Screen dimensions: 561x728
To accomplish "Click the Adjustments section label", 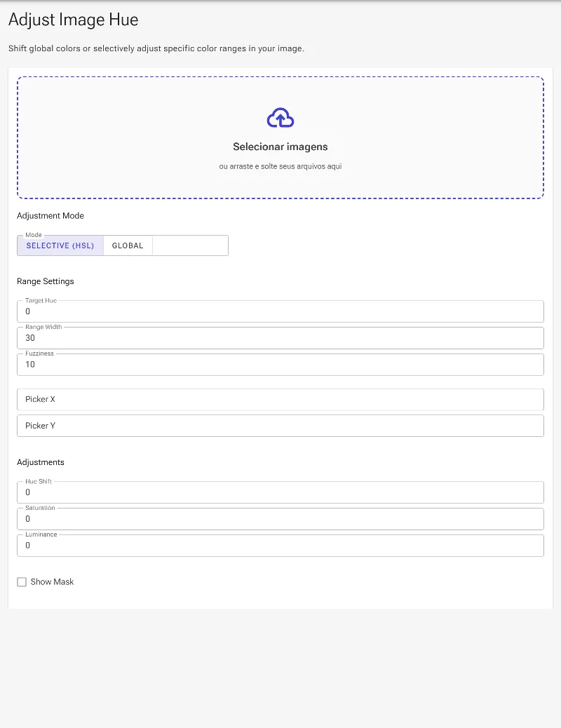I will (41, 462).
